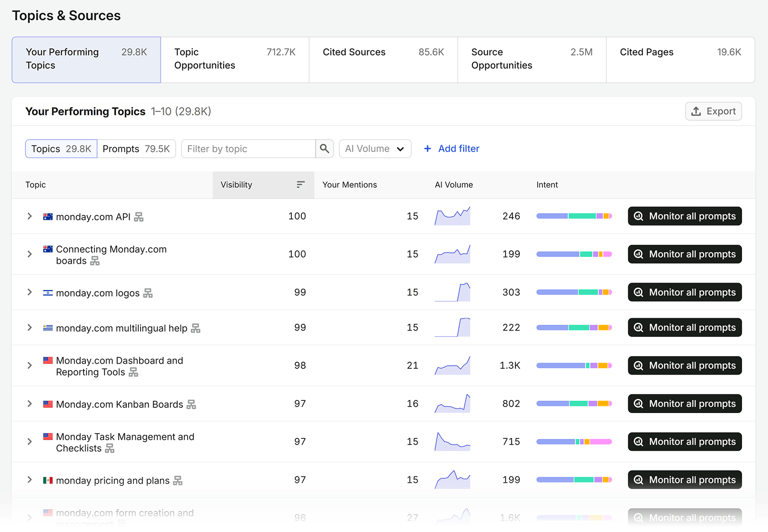Monitor all prompts for Task Management and Checklists
The image size is (768, 532).
pyautogui.click(x=684, y=442)
